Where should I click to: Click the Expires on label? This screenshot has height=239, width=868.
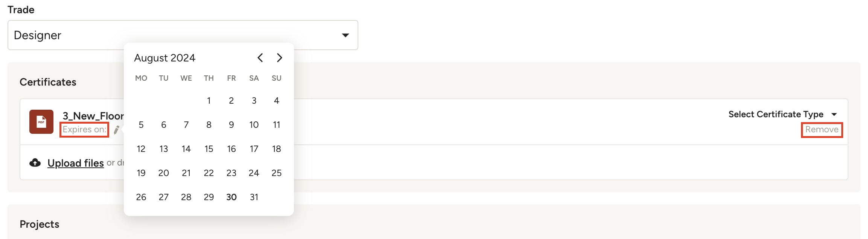pyautogui.click(x=84, y=130)
